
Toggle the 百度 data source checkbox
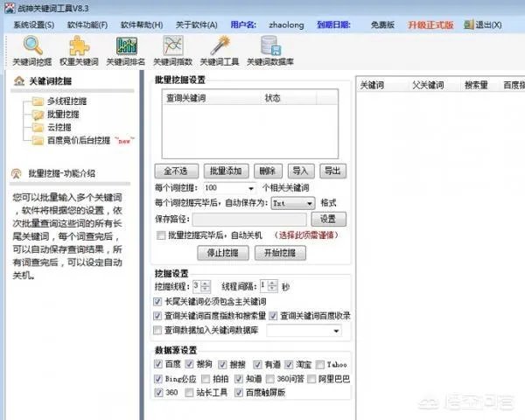click(158, 364)
